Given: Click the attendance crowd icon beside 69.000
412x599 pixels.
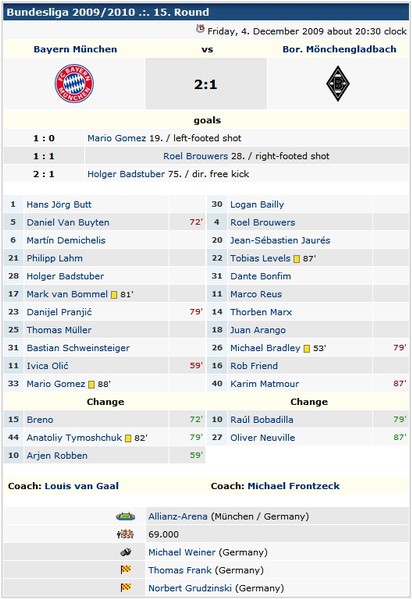Looking at the screenshot, I should pos(125,534).
